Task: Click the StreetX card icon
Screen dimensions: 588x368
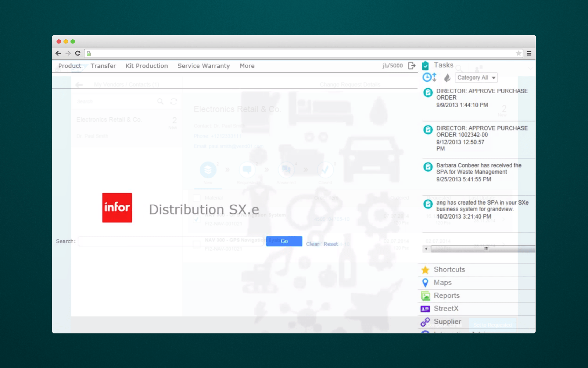Action: click(x=425, y=309)
